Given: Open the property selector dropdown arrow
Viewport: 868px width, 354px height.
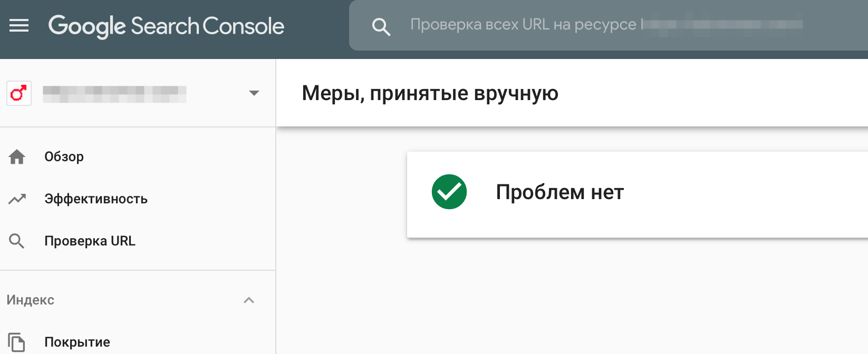Looking at the screenshot, I should click(254, 93).
